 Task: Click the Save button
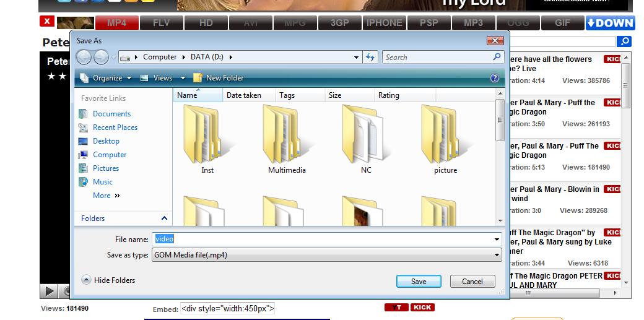click(419, 282)
